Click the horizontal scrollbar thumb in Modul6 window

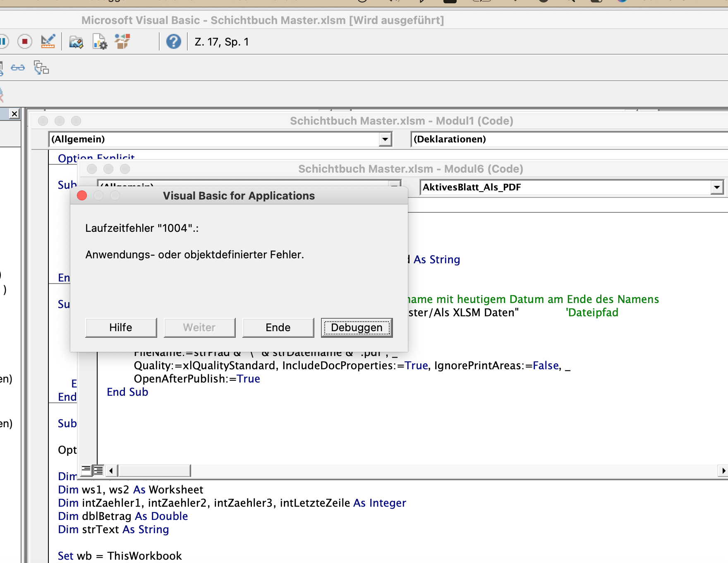point(154,471)
